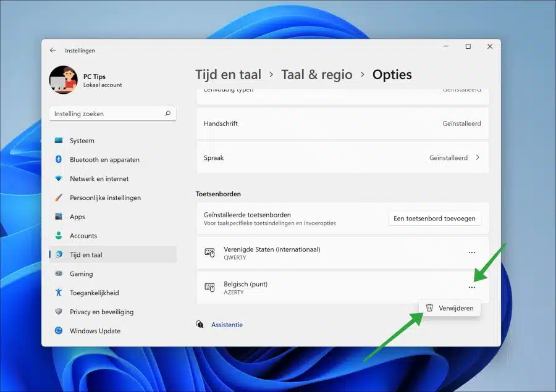Click the Accounts person icon
Screen dimensions: 556x392
click(59, 235)
